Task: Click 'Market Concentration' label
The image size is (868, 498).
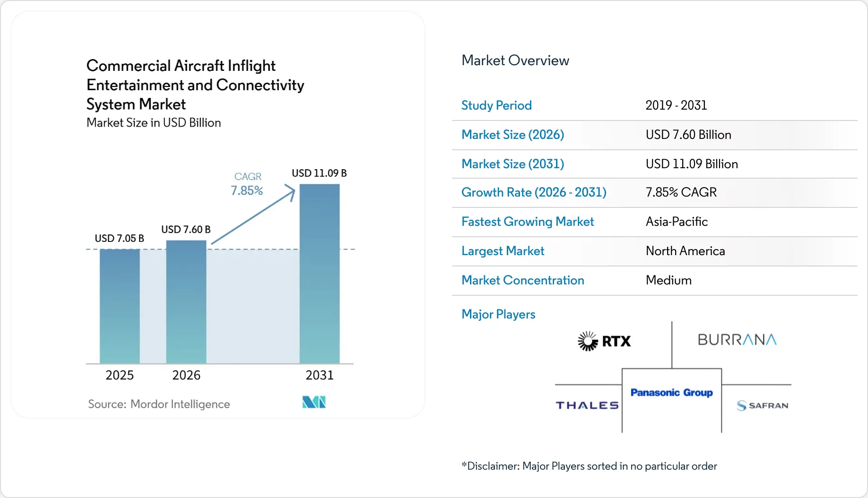Action: point(523,280)
